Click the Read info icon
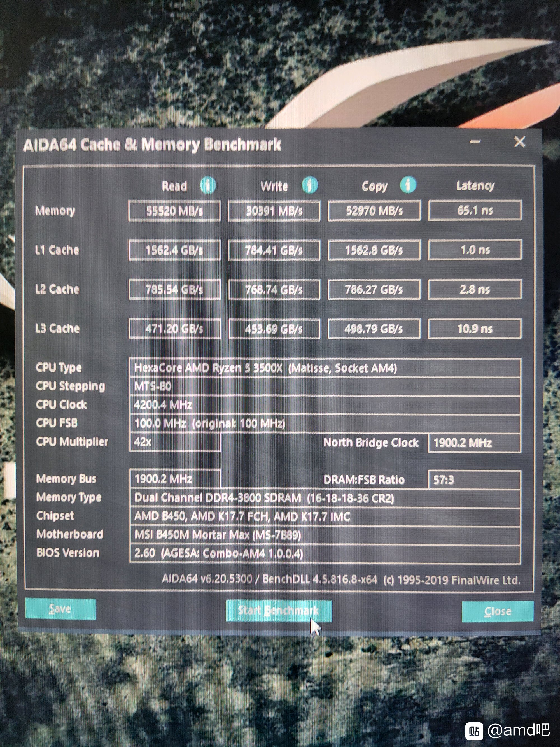 point(208,185)
